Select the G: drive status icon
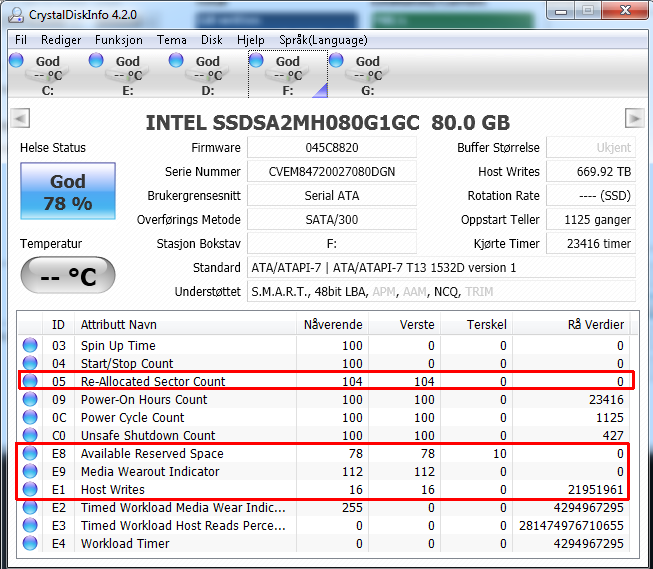 336,60
